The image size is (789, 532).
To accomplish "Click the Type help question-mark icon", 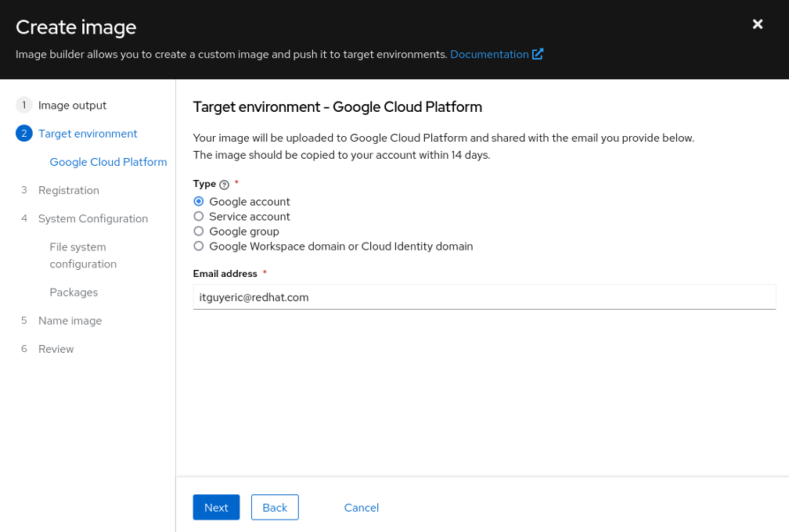I will pos(225,185).
